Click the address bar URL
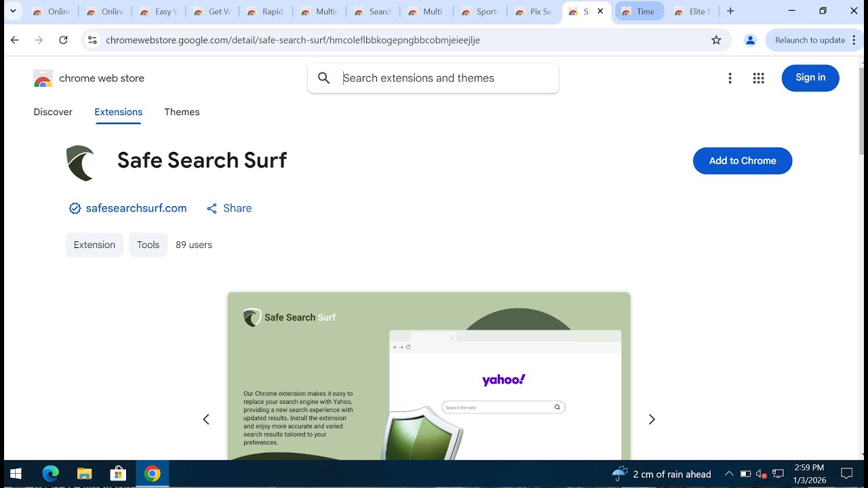Screen dimensions: 868x488 click(293, 40)
